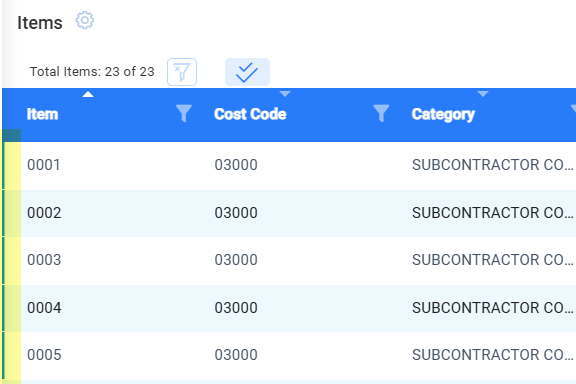Screen dimensions: 576x384
Task: Click cost code 03000 in row 0004
Action: point(236,308)
